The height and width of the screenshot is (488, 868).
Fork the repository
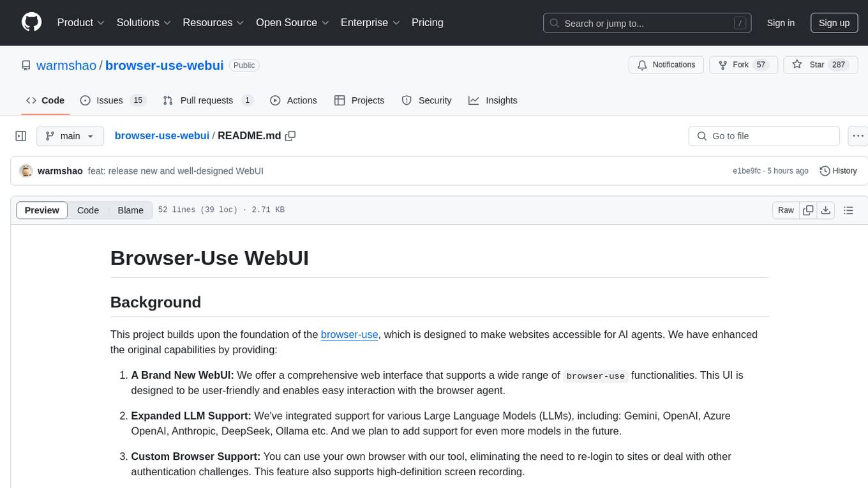(744, 65)
